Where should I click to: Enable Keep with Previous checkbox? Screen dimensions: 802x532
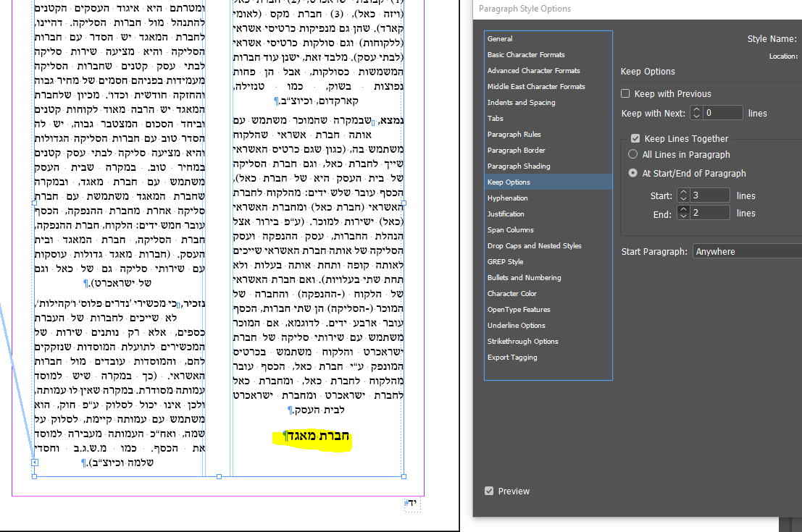[x=625, y=93]
